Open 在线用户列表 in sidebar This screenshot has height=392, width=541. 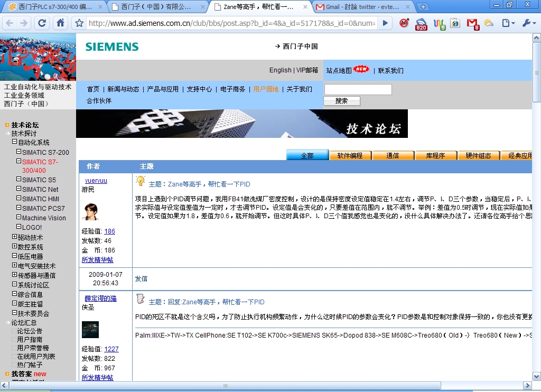(x=36, y=357)
